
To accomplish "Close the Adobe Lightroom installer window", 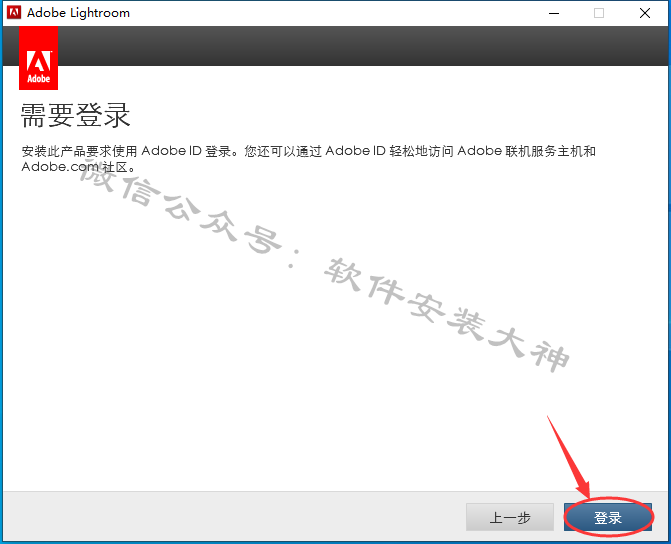I will point(644,13).
